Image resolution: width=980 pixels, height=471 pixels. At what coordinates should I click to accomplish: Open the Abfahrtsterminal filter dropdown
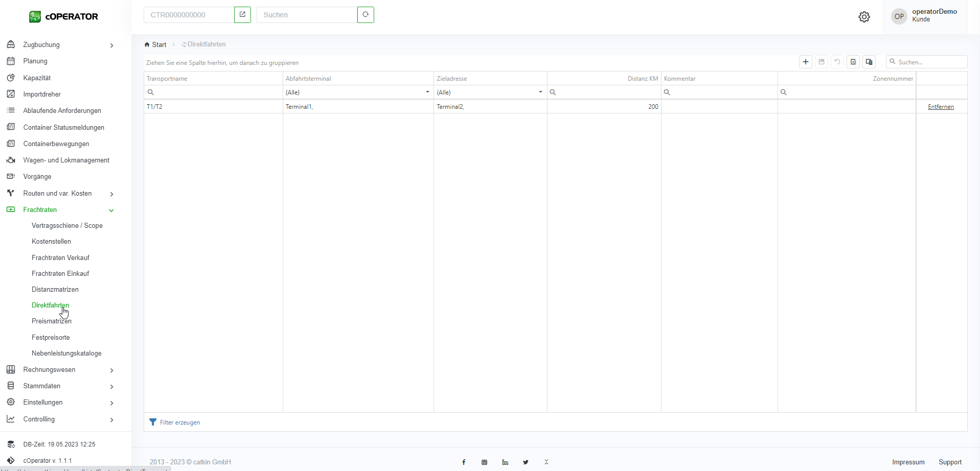click(427, 92)
